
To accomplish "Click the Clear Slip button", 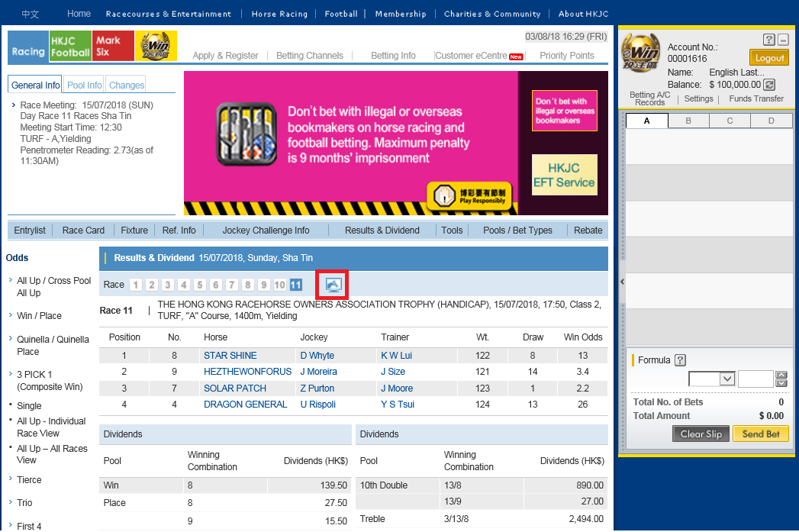I will click(x=701, y=434).
